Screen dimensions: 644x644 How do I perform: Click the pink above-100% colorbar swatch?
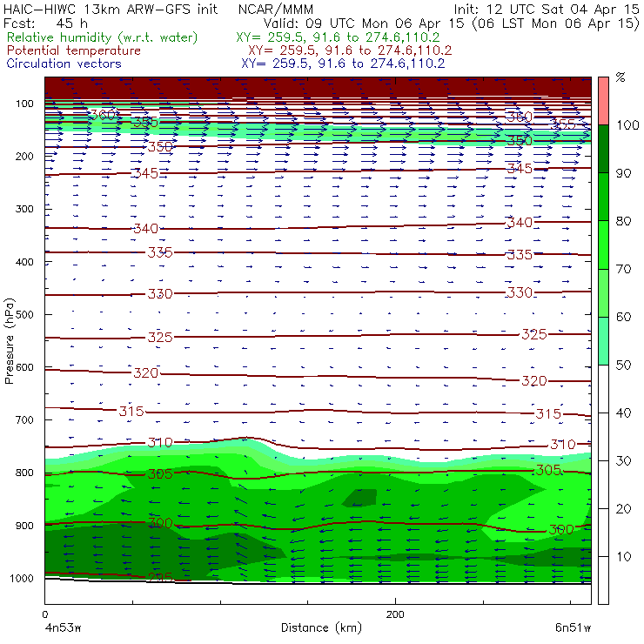603,101
